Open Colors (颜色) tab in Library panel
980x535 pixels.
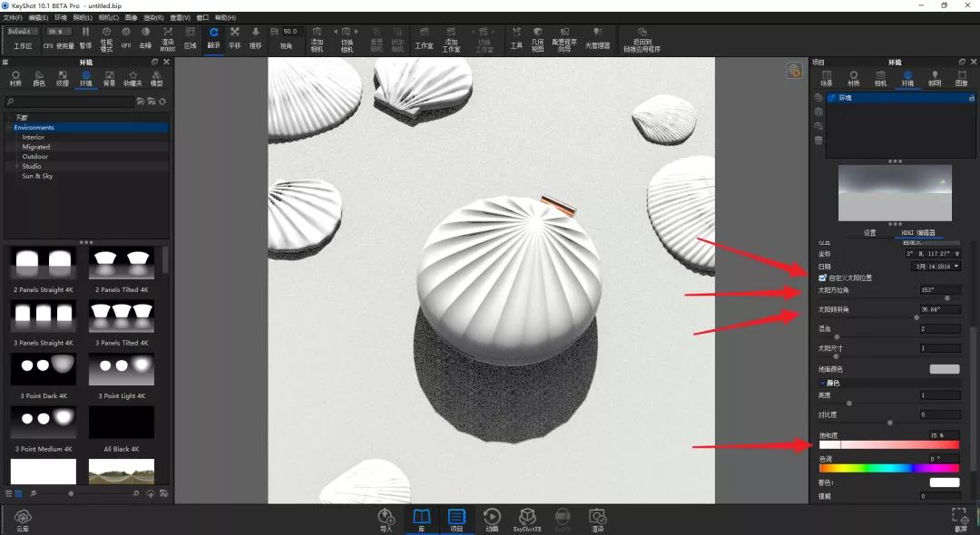(39, 79)
